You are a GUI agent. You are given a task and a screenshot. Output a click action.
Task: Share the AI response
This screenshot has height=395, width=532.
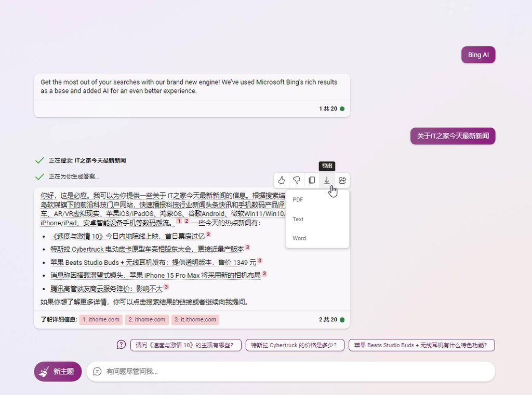pyautogui.click(x=342, y=180)
